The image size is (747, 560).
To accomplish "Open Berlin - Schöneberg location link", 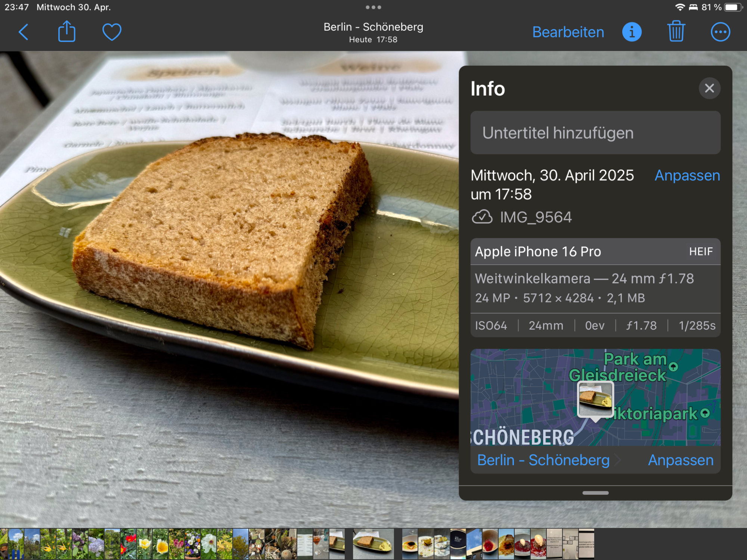I will coord(543,460).
